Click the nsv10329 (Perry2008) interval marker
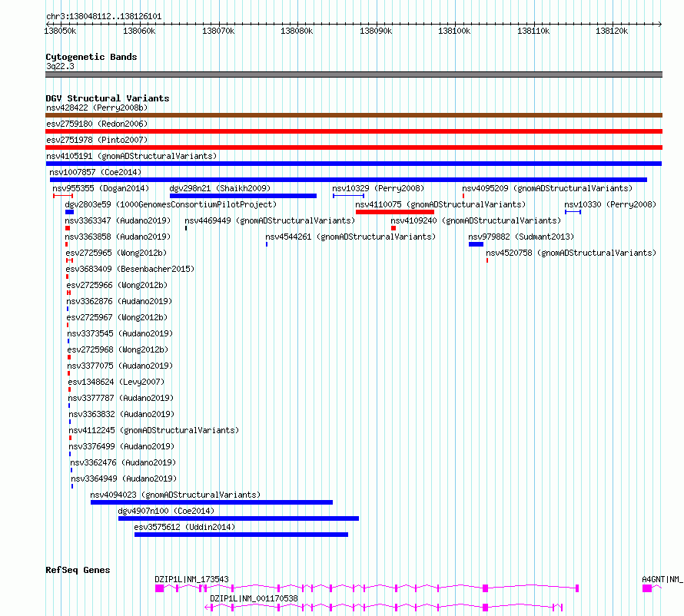The width and height of the screenshot is (684, 616). tap(349, 196)
